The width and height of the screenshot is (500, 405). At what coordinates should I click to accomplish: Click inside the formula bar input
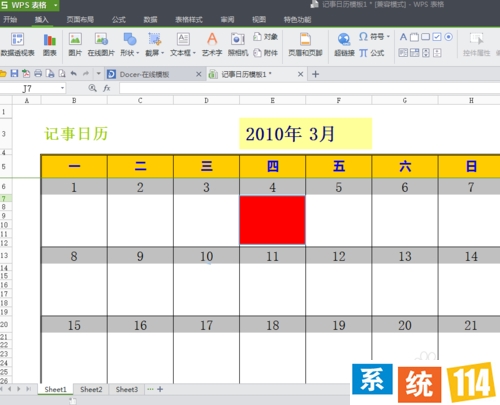point(309,88)
